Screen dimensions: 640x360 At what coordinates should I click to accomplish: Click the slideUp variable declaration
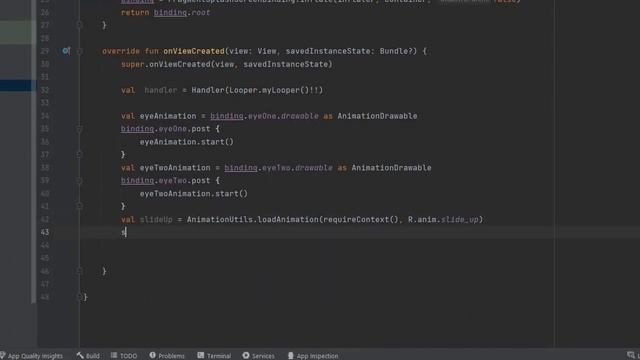(156, 220)
